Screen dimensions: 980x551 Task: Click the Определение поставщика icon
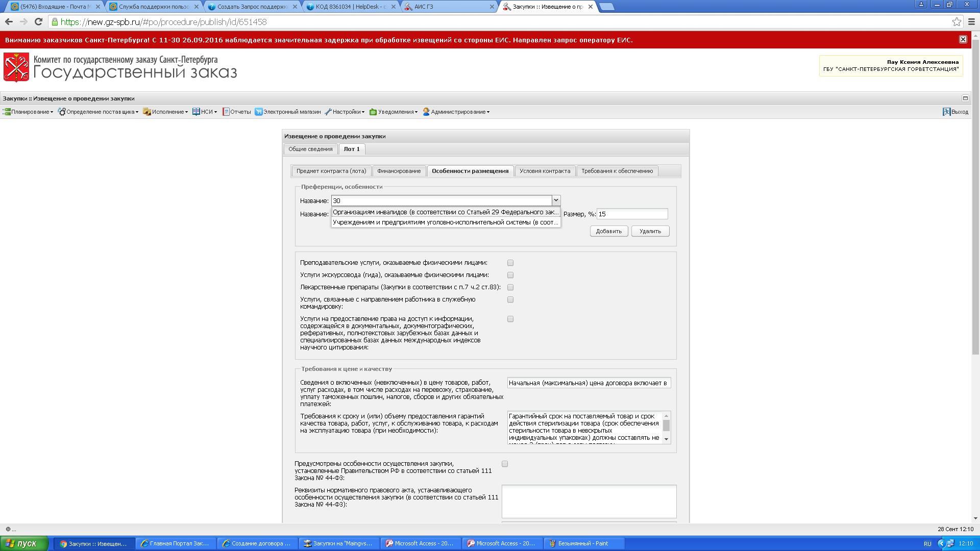(62, 112)
